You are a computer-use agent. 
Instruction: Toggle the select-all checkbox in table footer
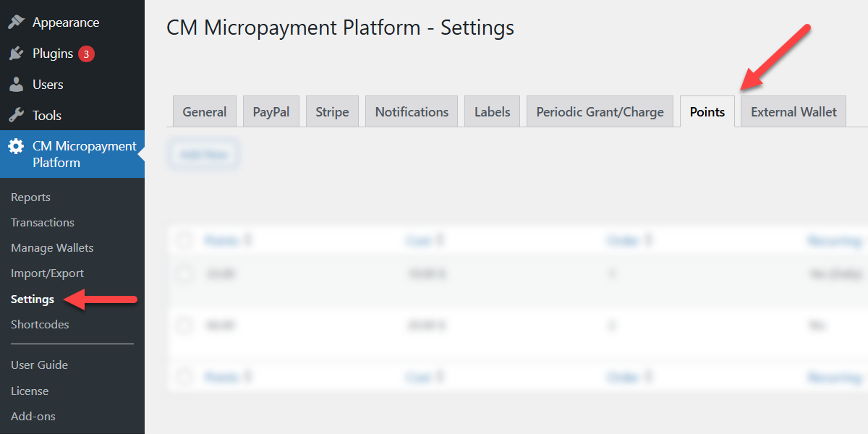pos(185,376)
